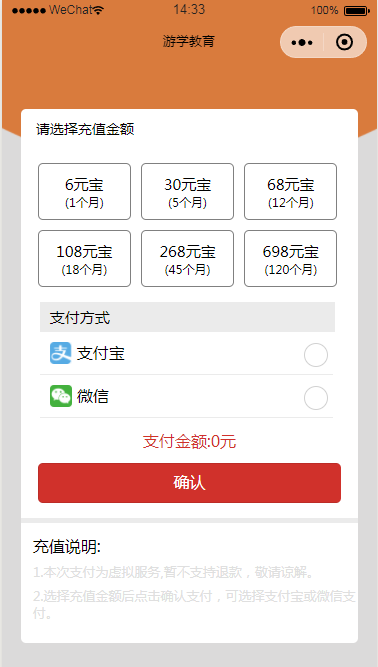This screenshot has height=667, width=378.
Task: Tap the WiFi signal icon in the status bar
Action: click(x=98, y=10)
